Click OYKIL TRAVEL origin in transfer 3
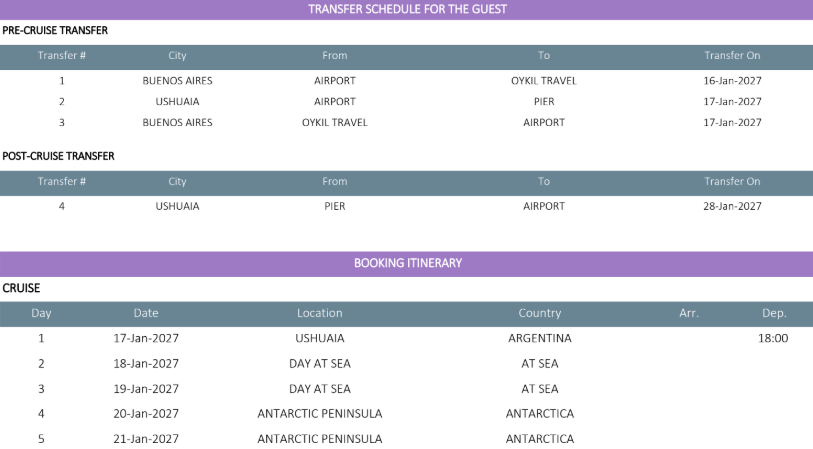The image size is (813, 449). pyautogui.click(x=334, y=123)
